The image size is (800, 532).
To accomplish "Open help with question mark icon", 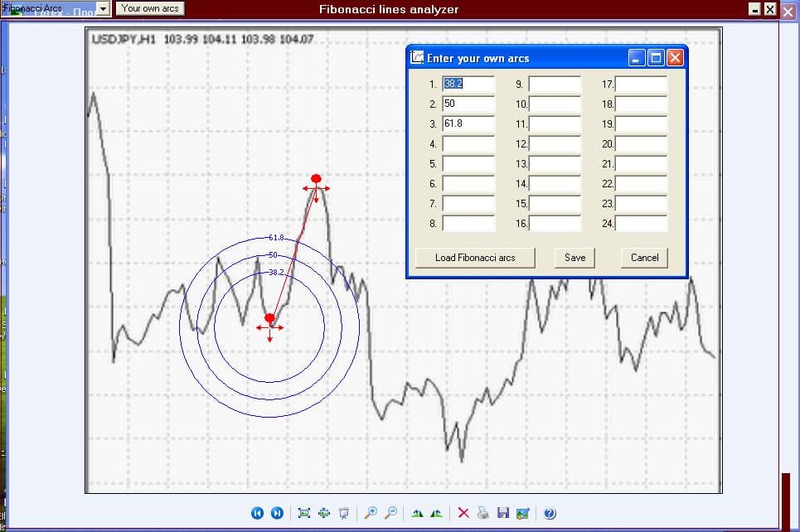I will pos(549,513).
